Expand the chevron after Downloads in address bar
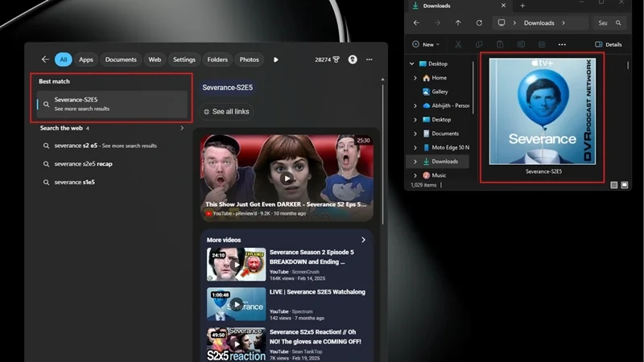 (563, 23)
